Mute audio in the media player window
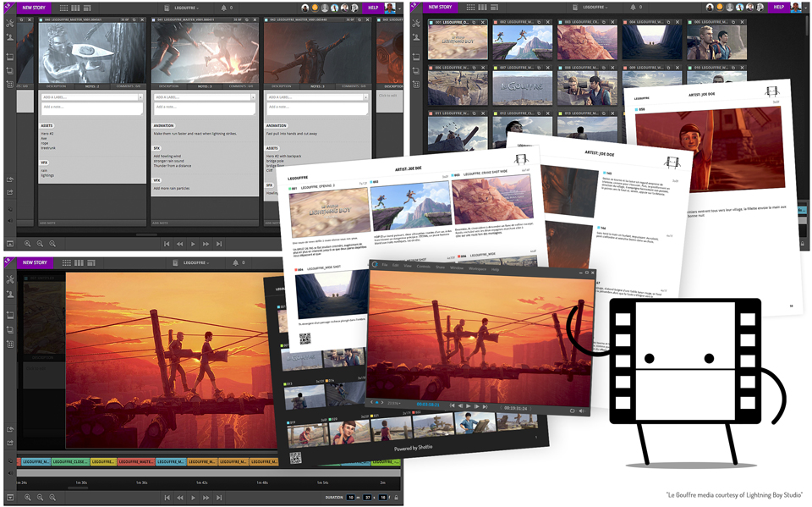 582,411
